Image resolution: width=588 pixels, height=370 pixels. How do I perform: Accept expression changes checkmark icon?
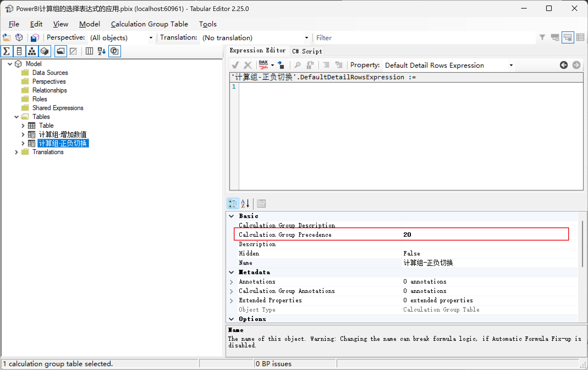point(235,65)
